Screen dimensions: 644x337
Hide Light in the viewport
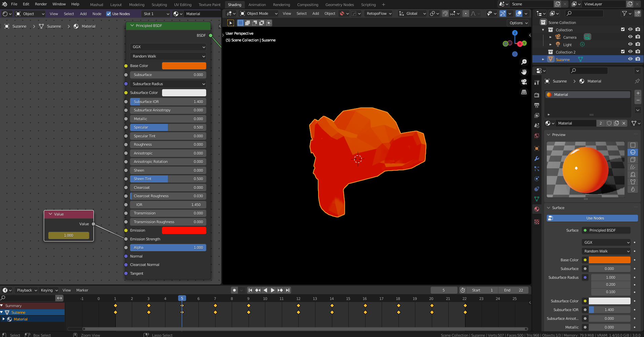click(630, 44)
